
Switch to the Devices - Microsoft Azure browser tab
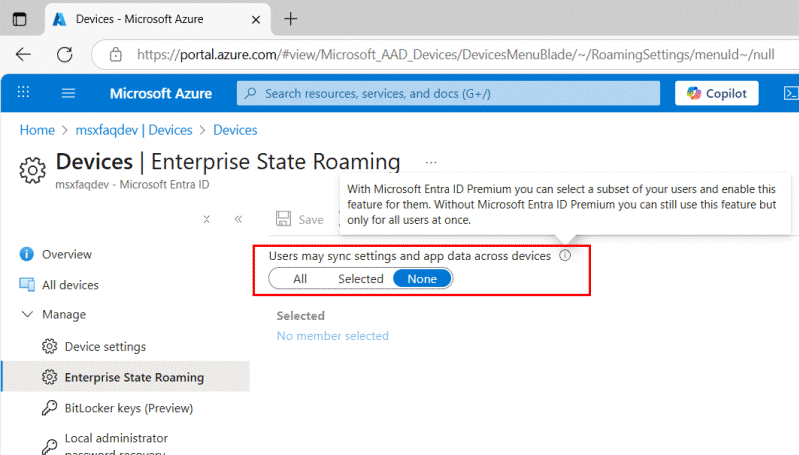[x=158, y=19]
